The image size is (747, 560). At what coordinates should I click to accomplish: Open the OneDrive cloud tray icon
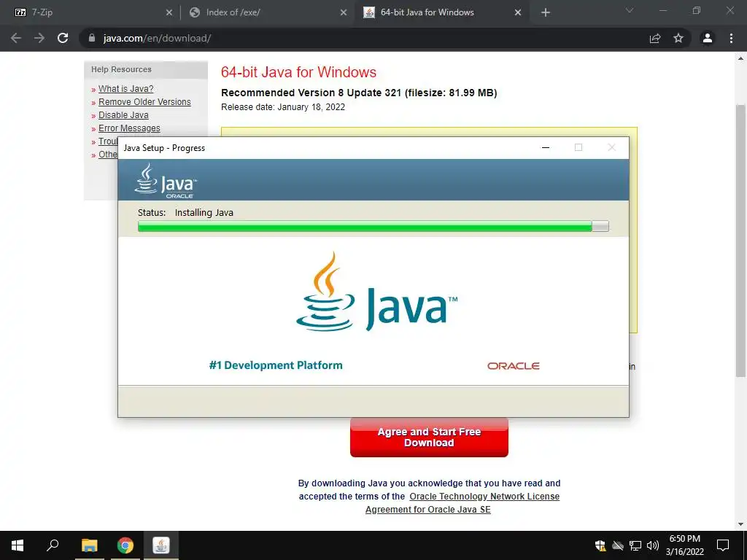pos(618,545)
